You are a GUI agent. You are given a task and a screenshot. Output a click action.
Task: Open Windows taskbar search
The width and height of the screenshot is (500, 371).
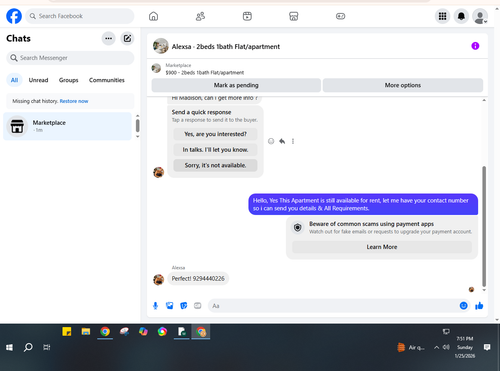(28, 348)
